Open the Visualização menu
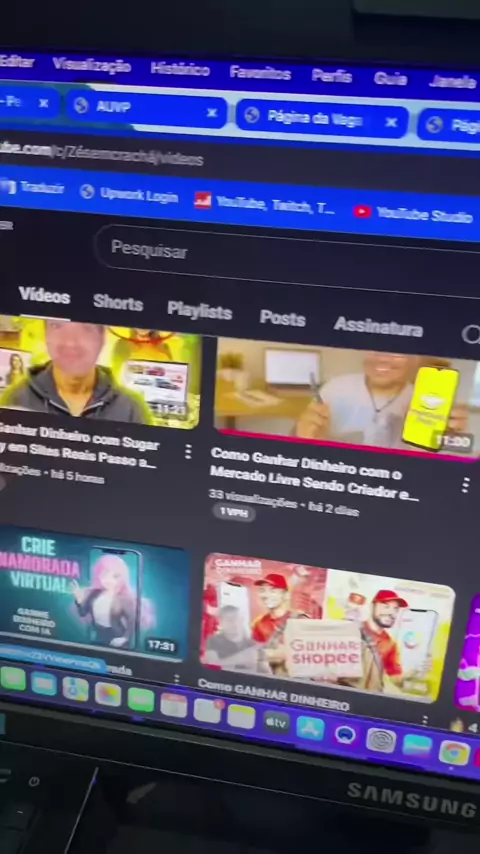 [x=92, y=66]
